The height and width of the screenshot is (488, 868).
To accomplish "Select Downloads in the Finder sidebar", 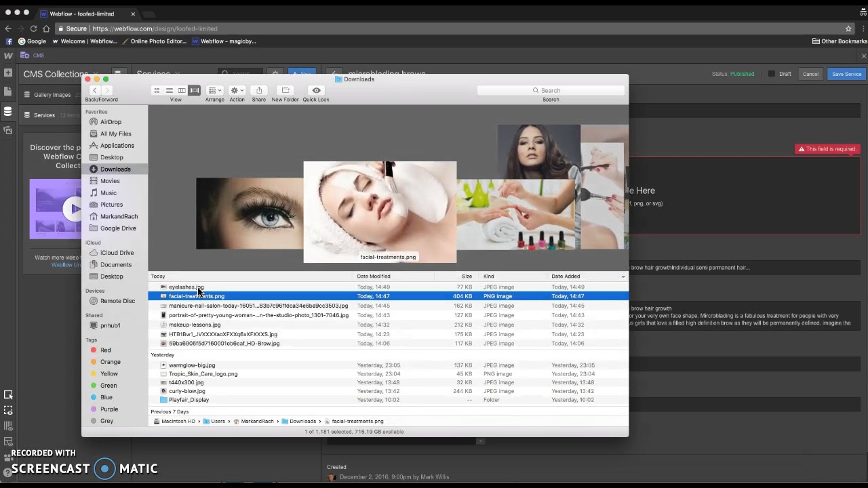I will pos(115,169).
